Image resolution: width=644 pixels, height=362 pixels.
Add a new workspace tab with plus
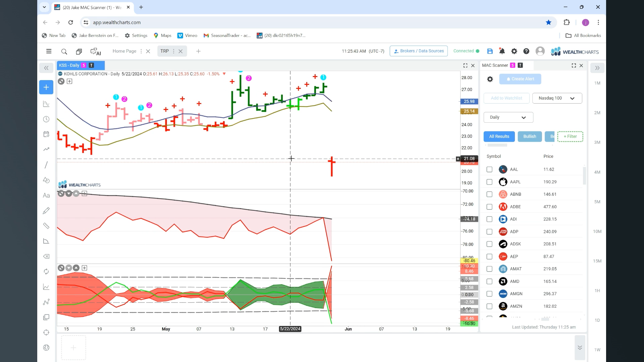coord(198,51)
